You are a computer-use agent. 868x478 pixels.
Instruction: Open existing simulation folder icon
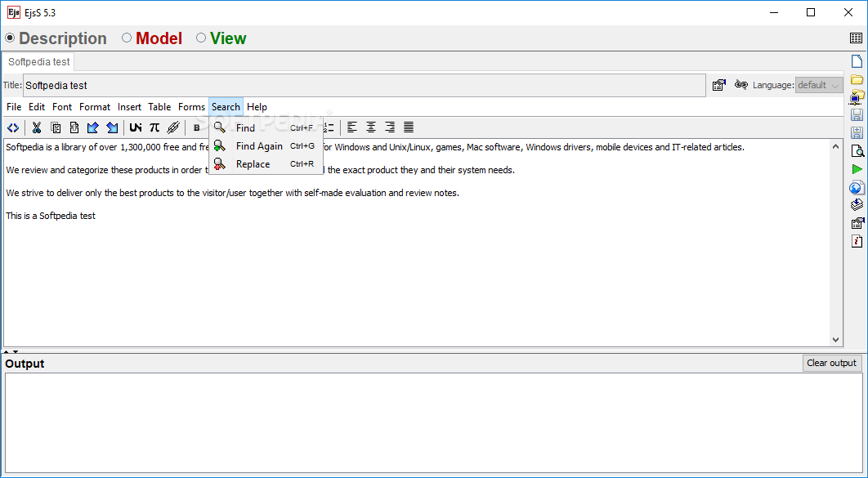pyautogui.click(x=857, y=79)
